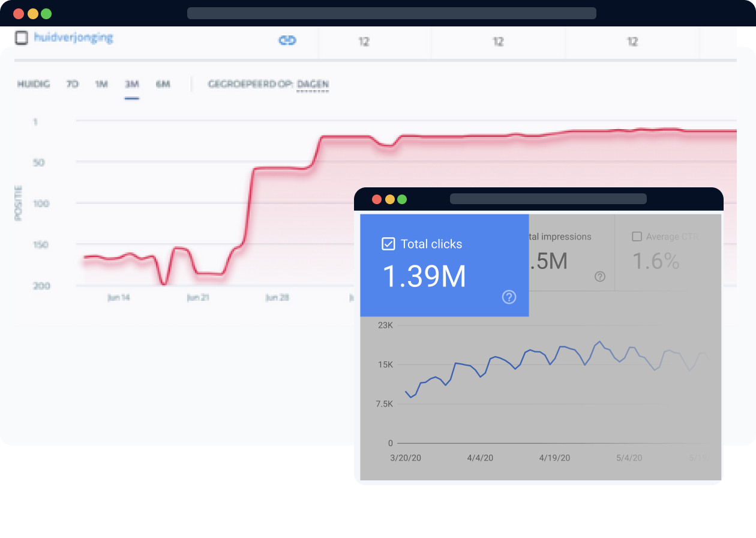Viewport: 756px width, 538px height.
Task: Uncheck the Total clicks checkbox
Action: [x=388, y=244]
